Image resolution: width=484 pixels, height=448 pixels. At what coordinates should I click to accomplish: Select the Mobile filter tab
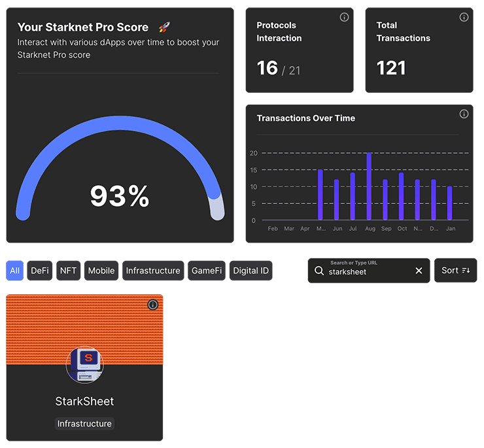pos(101,271)
